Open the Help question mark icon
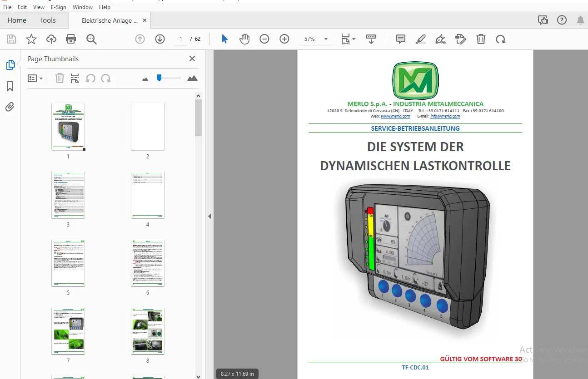The width and height of the screenshot is (588, 379). point(562,20)
